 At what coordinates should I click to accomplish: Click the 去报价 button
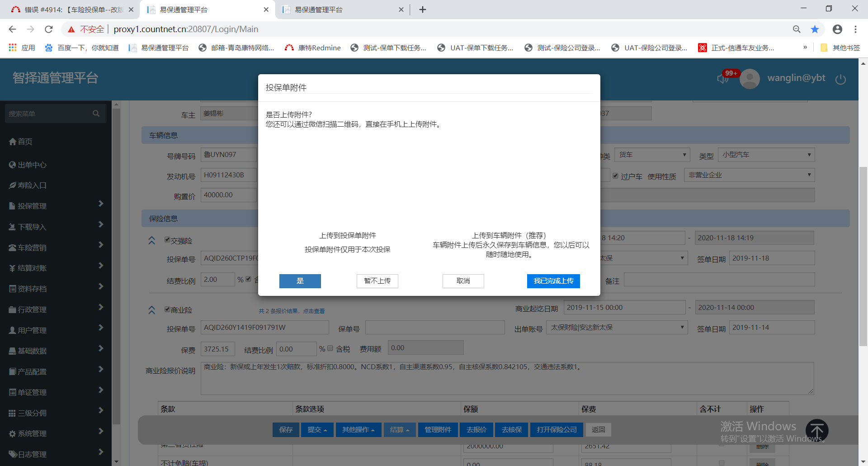pyautogui.click(x=476, y=430)
